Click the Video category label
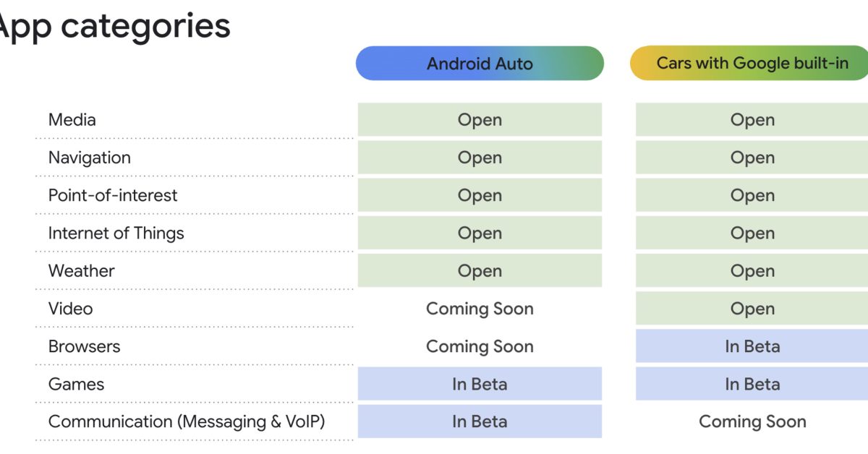The height and width of the screenshot is (454, 868). coord(71,309)
